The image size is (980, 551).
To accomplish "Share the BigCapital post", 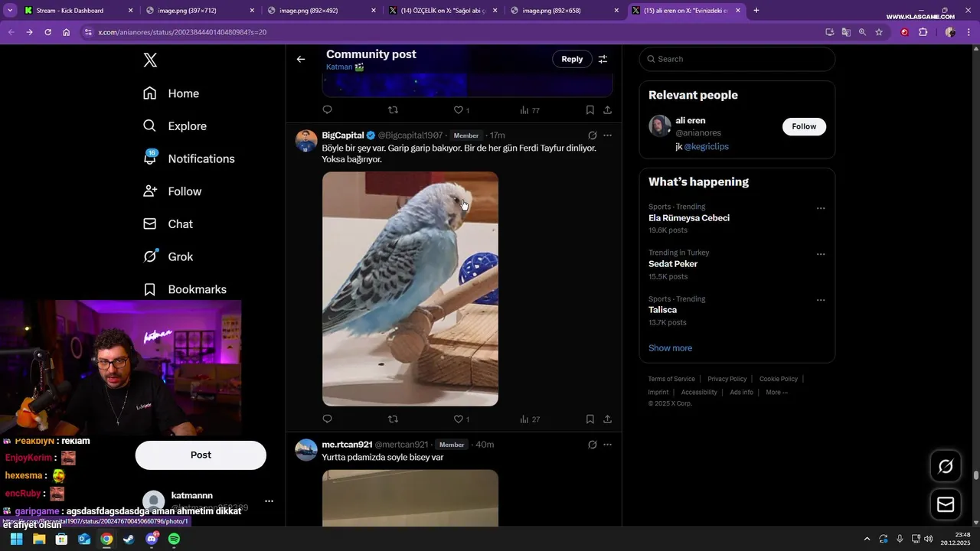I will point(607,419).
